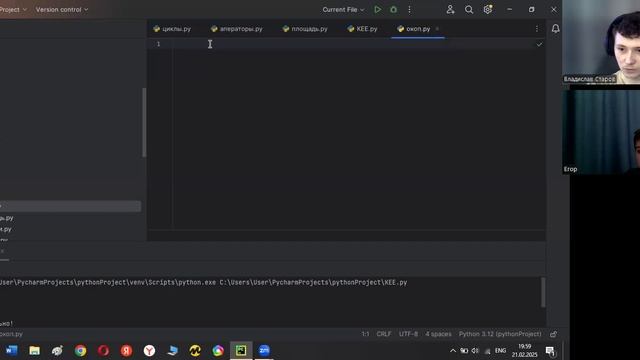Click the green inspection checkmark in editor
The image size is (640, 360).
(539, 44)
